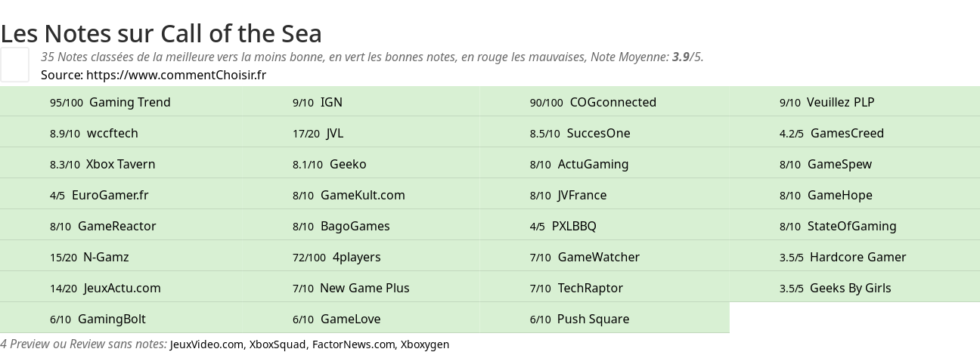Screen dimensions: 980x352
Task: Click the FactorNews.com preview link
Action: (354, 344)
